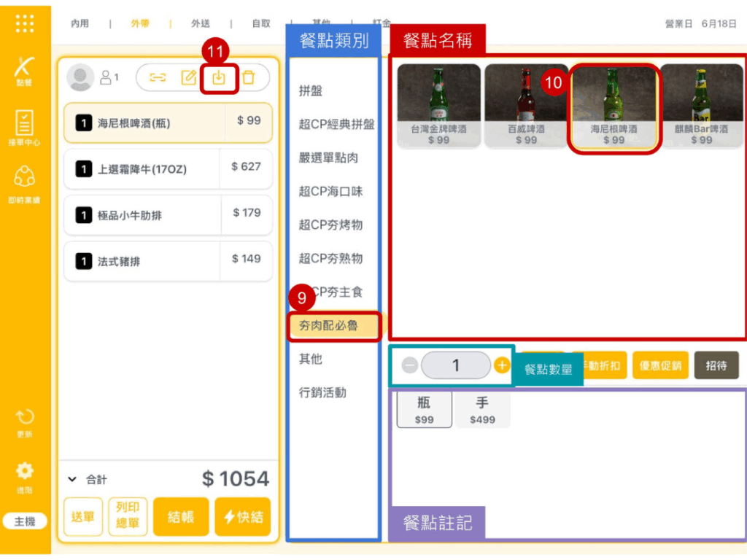The height and width of the screenshot is (560, 747).
Task: Switch to the 外送 delivery tab
Action: 201,23
